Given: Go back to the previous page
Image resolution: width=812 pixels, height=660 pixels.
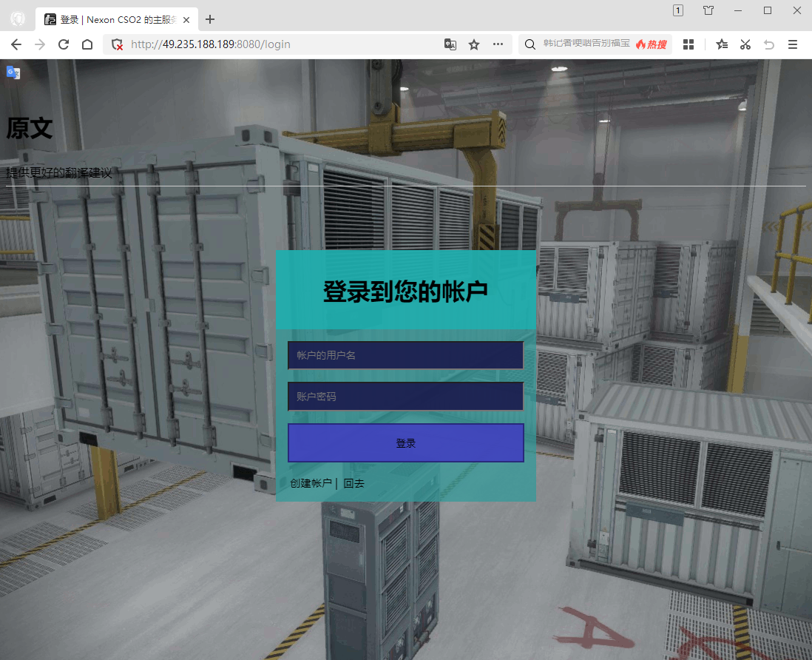Looking at the screenshot, I should 16,44.
